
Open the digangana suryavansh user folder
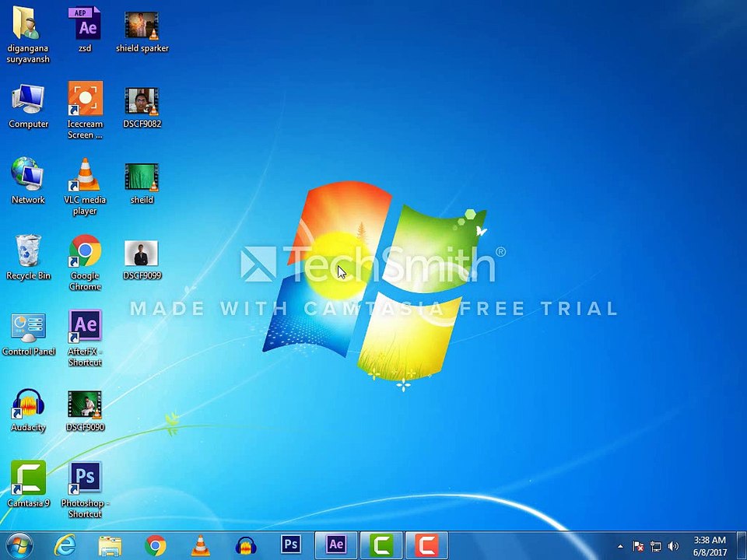(x=28, y=34)
